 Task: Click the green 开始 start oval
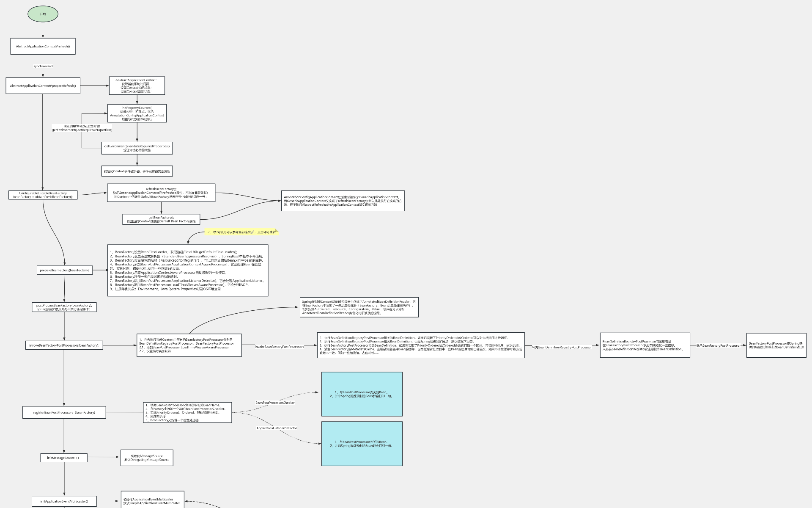coord(43,14)
